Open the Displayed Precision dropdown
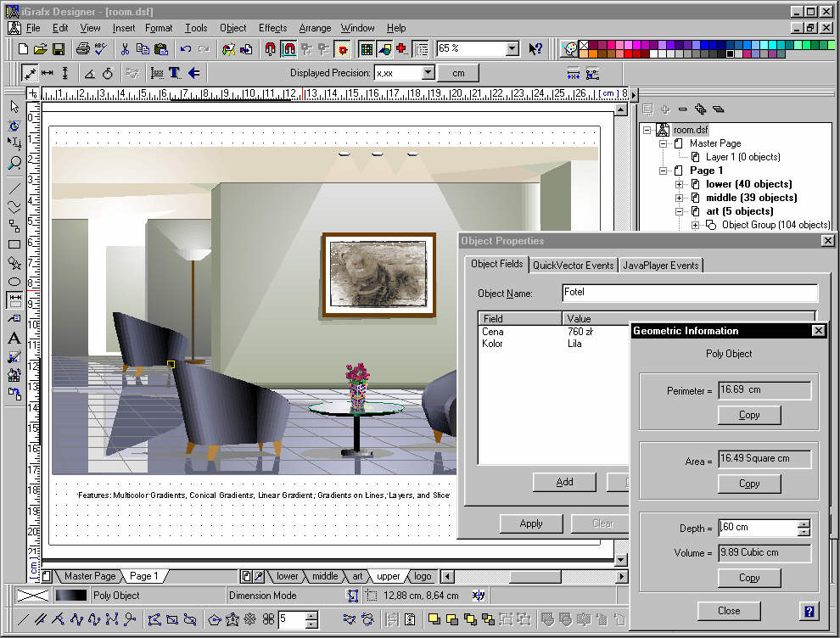 (x=428, y=73)
